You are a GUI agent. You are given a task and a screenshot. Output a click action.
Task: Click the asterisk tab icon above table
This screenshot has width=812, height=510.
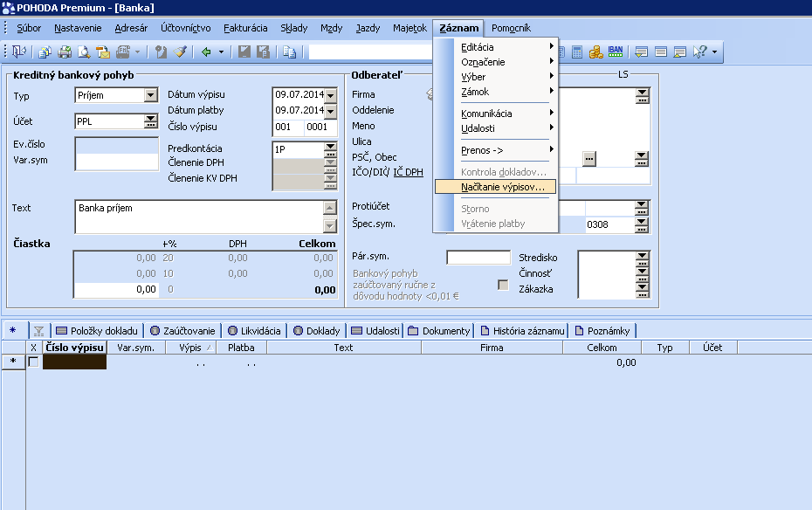point(13,330)
